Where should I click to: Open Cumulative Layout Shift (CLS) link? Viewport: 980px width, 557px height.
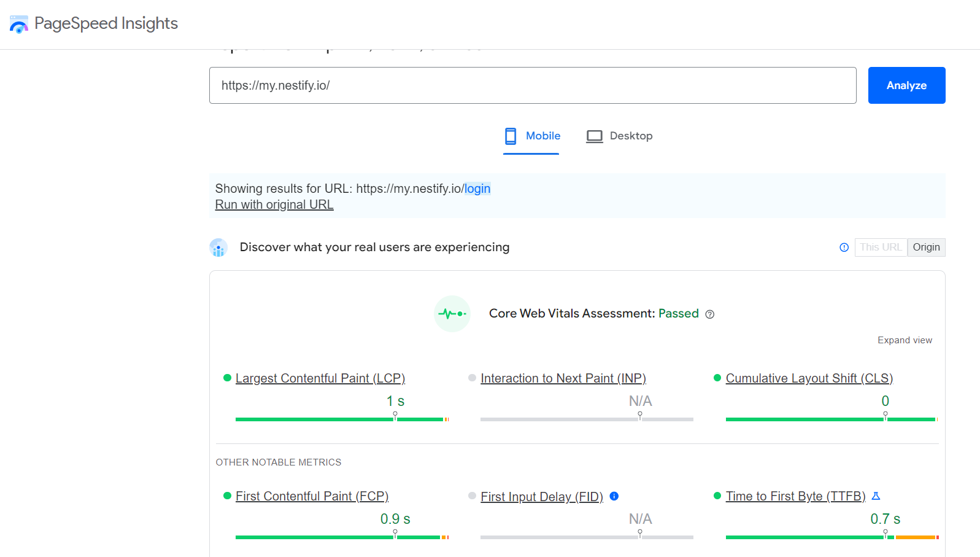pyautogui.click(x=809, y=378)
